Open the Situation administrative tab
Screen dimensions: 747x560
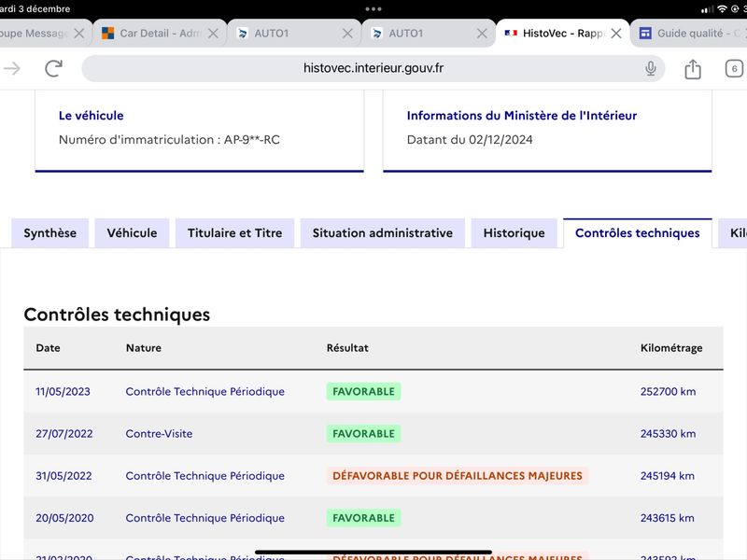[x=383, y=232]
